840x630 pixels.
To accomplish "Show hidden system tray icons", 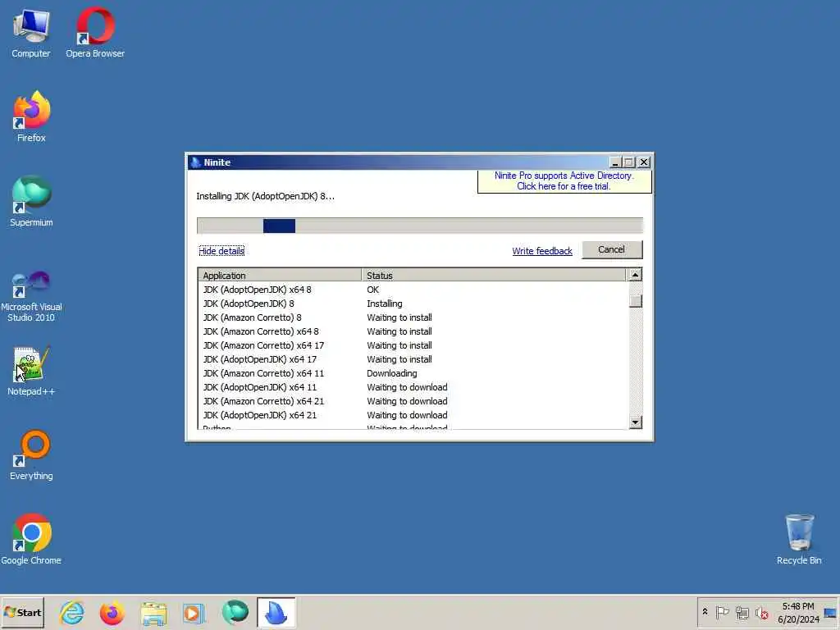I will click(x=705, y=612).
